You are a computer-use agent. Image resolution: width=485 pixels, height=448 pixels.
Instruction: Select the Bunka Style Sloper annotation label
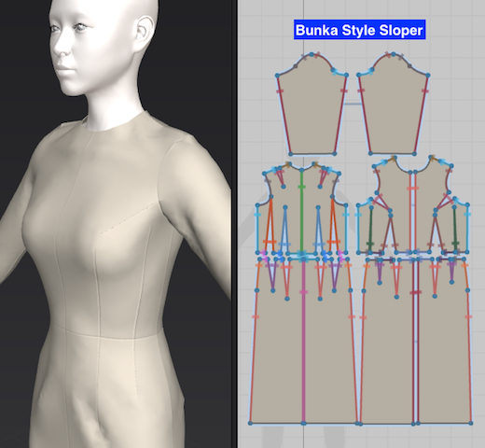click(x=359, y=30)
